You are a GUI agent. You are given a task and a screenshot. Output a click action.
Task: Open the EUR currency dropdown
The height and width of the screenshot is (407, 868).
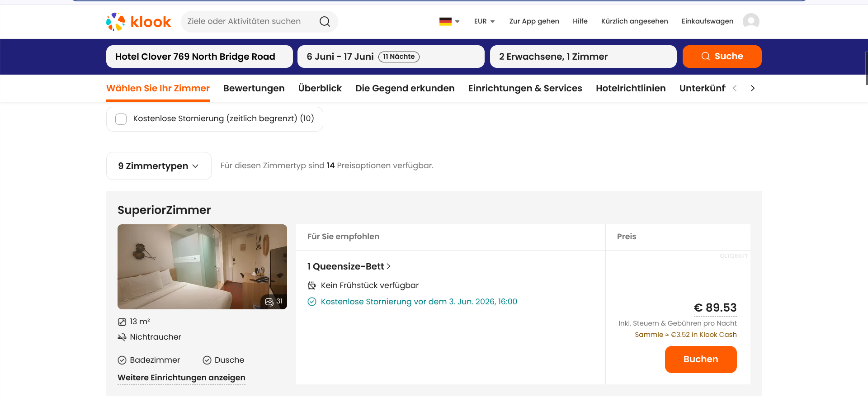pos(484,21)
